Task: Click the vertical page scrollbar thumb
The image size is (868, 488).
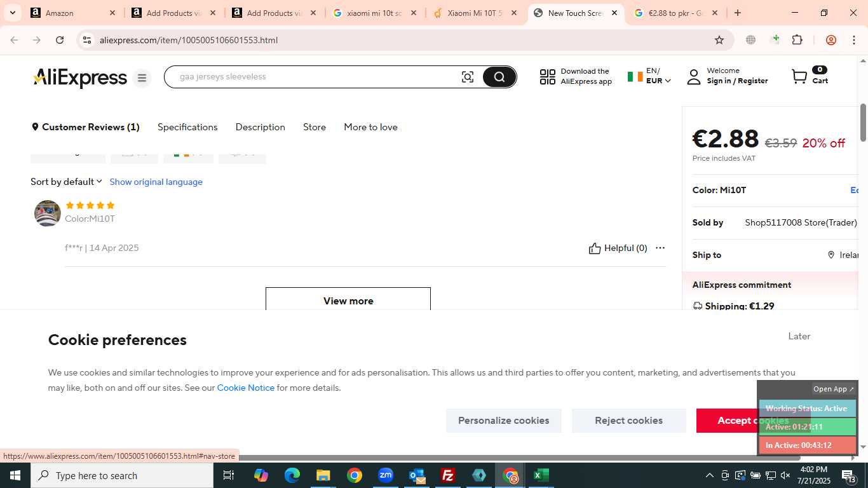Action: [x=863, y=123]
